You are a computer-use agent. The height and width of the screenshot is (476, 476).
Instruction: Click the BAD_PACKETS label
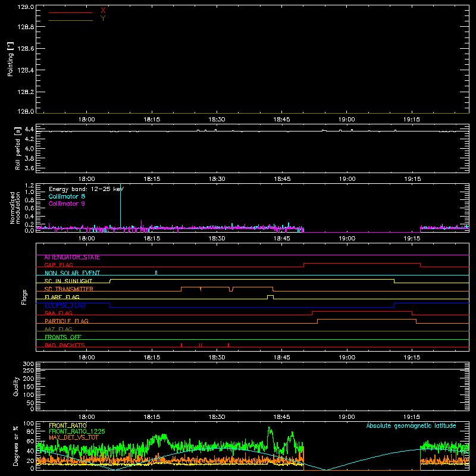tap(65, 345)
